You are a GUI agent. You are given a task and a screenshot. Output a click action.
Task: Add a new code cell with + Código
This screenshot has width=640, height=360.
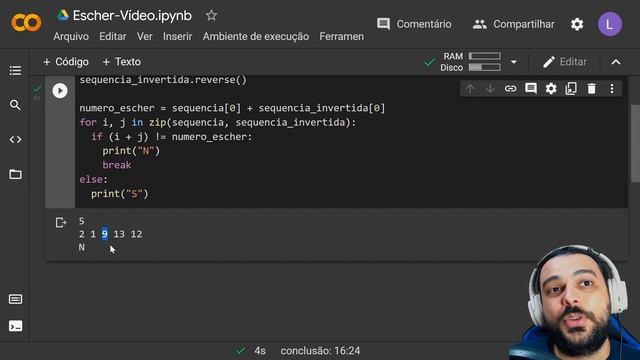pos(66,62)
